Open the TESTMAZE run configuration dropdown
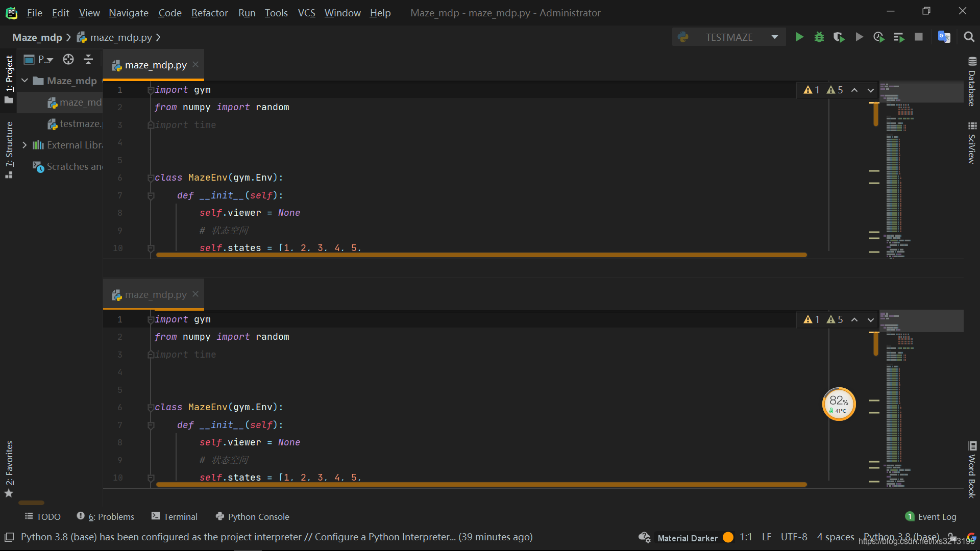The width and height of the screenshot is (980, 551). [774, 37]
